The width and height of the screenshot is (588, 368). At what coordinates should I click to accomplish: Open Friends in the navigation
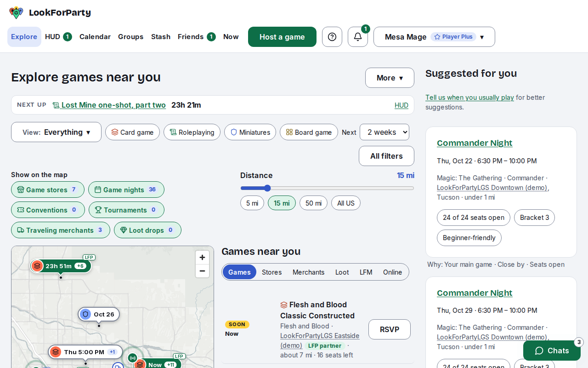click(197, 37)
